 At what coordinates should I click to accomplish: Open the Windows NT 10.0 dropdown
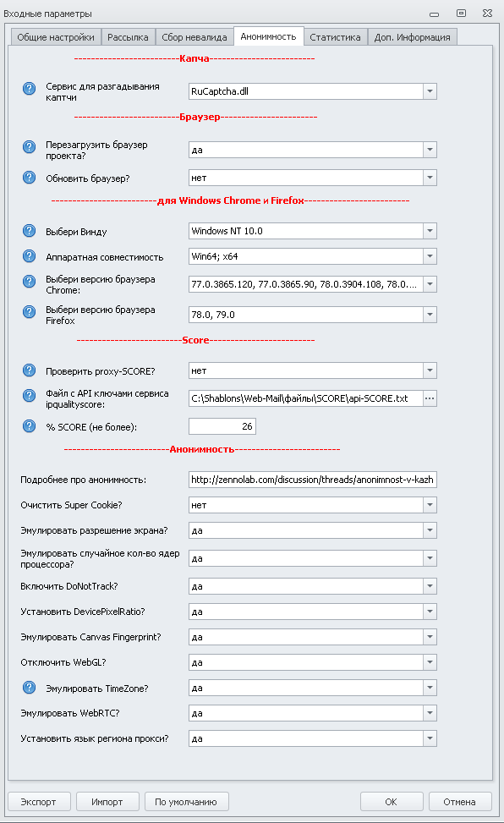coord(430,231)
